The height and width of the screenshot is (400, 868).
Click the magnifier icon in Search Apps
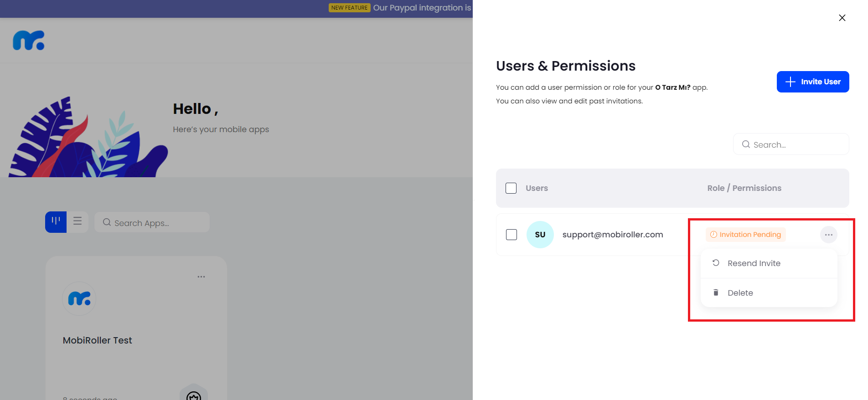[x=107, y=222]
